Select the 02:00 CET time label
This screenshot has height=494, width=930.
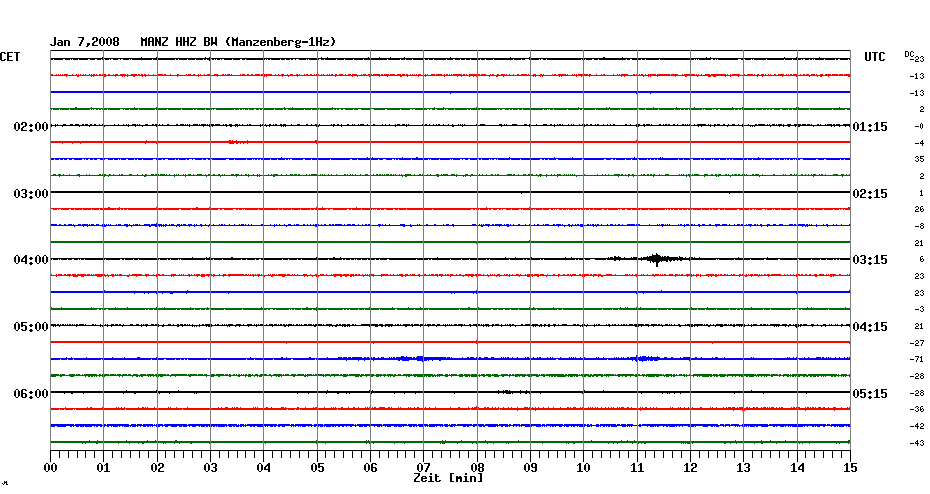31,127
